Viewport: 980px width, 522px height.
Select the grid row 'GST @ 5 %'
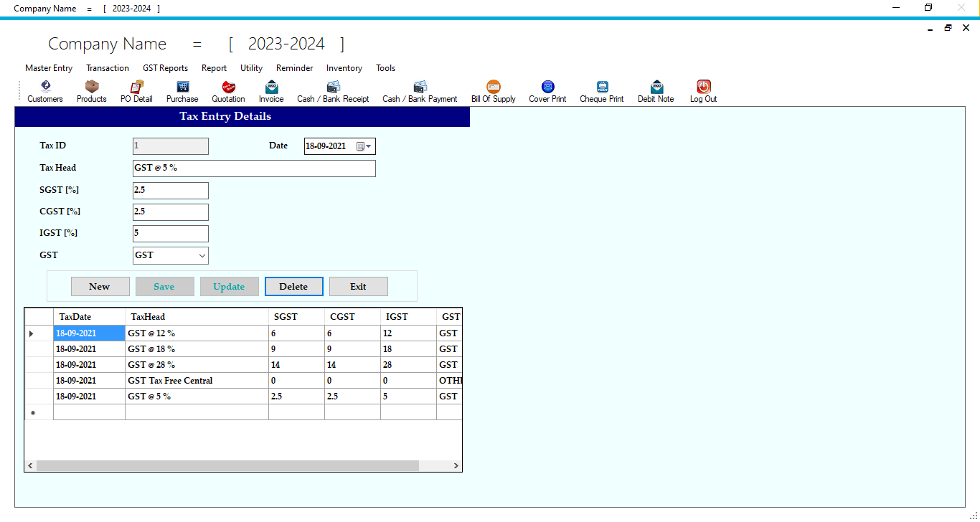243,397
